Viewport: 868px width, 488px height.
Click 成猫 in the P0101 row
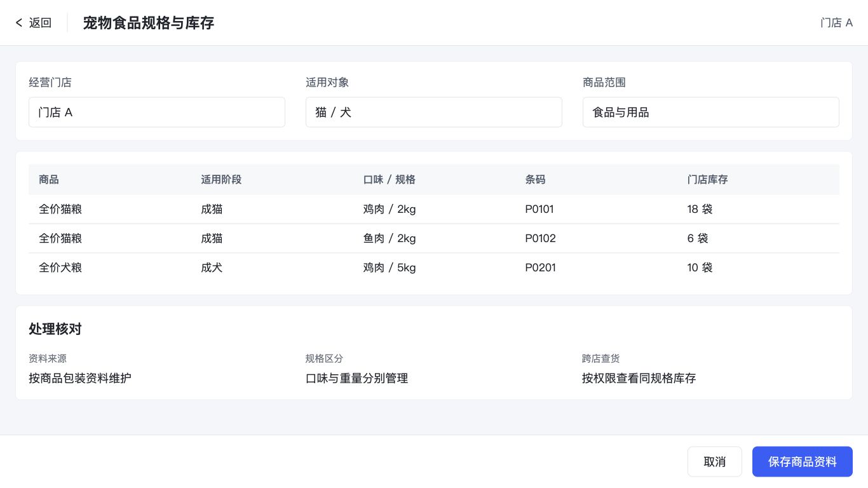212,209
